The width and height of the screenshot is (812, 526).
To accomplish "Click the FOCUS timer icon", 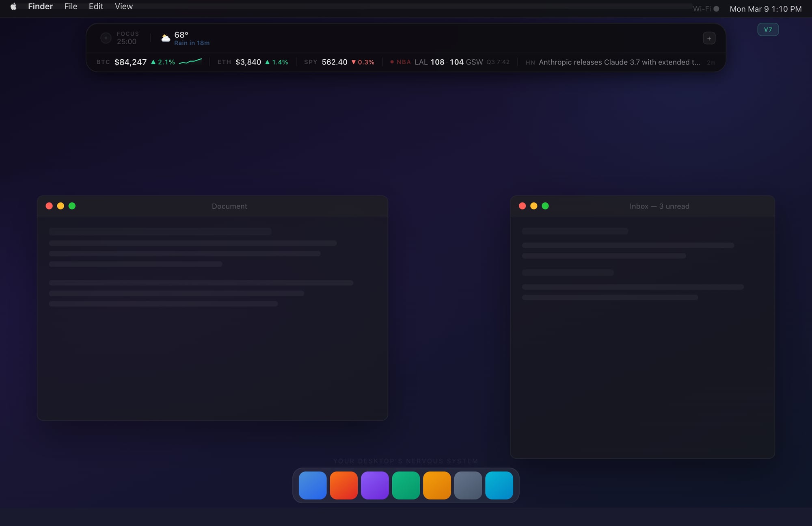I will (106, 38).
